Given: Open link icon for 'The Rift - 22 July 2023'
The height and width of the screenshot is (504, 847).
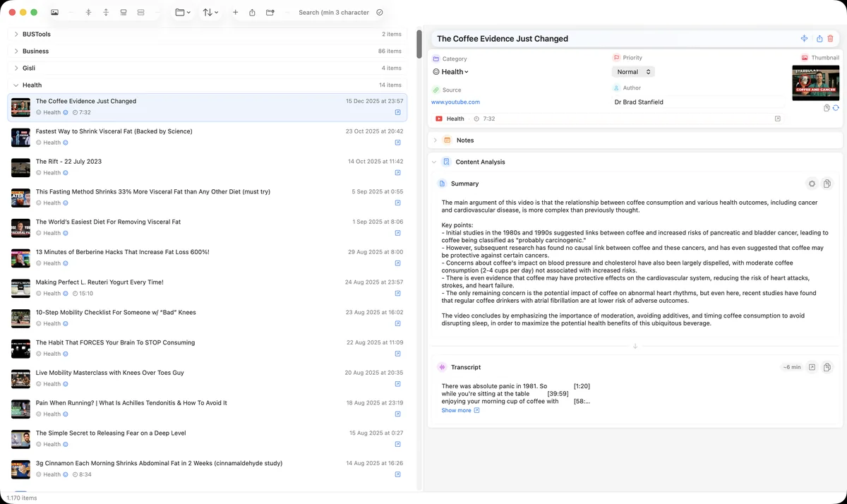Looking at the screenshot, I should click(x=397, y=173).
